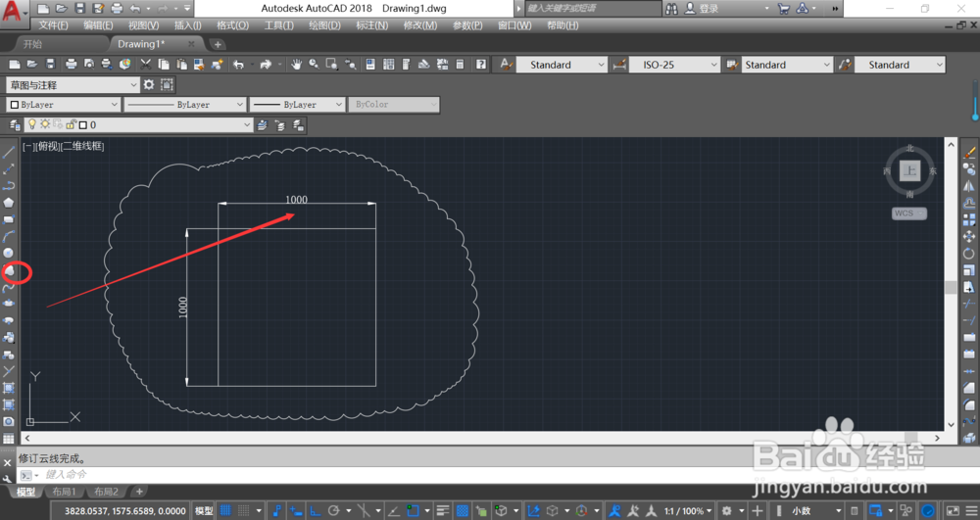Select the Circle tool
The width and height of the screenshot is (980, 520).
pos(9,253)
